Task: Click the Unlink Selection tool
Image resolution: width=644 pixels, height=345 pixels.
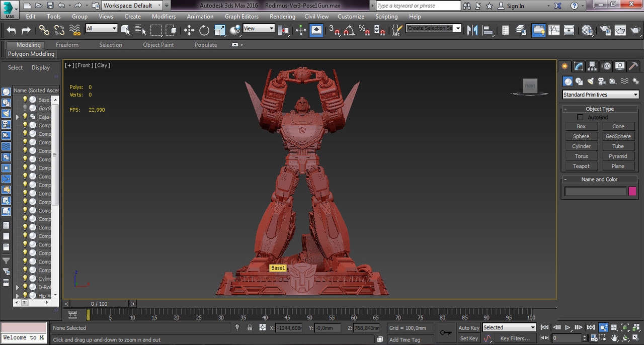Action: point(59,30)
